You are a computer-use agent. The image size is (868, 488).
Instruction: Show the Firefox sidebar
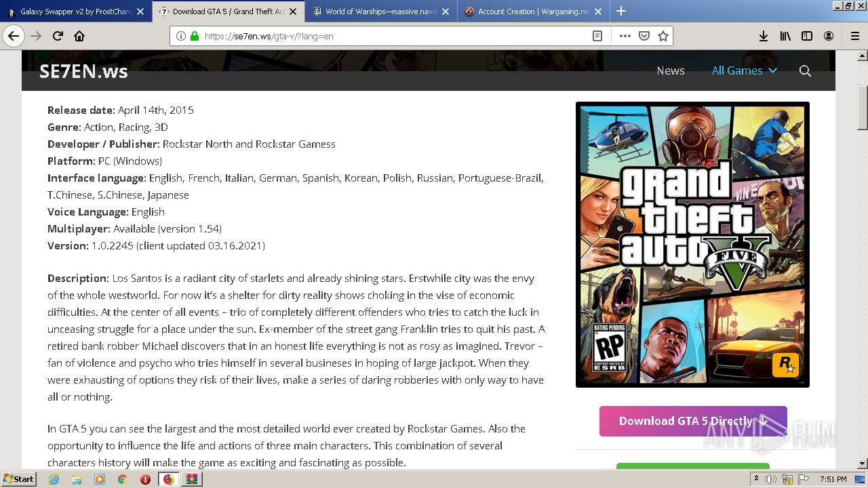coord(807,36)
